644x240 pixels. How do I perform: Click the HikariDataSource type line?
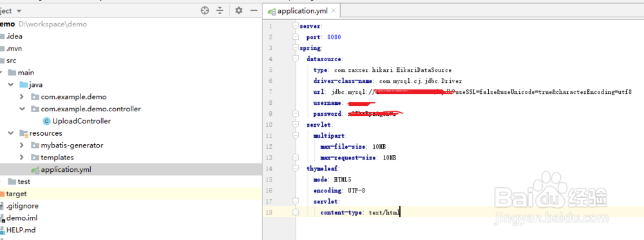click(x=383, y=70)
